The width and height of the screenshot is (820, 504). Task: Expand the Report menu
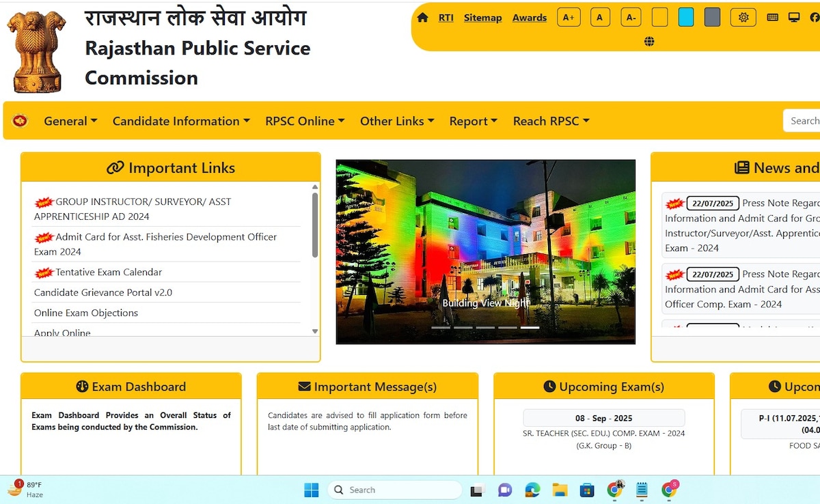tap(474, 121)
